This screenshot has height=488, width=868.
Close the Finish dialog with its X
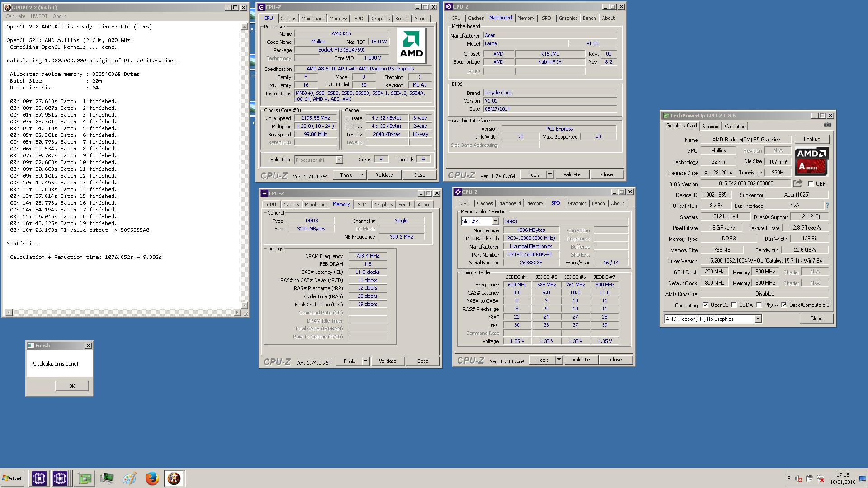pyautogui.click(x=88, y=346)
